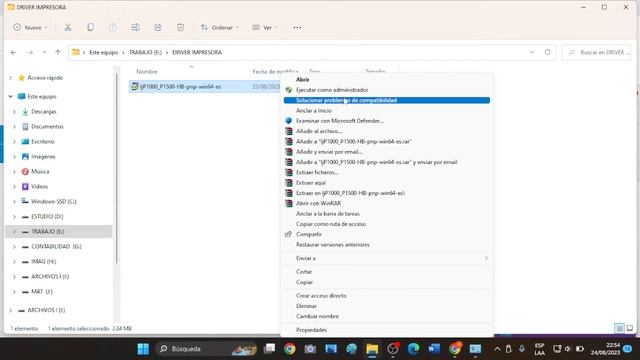
Task: Go back with the left arrow
Action: (13, 52)
